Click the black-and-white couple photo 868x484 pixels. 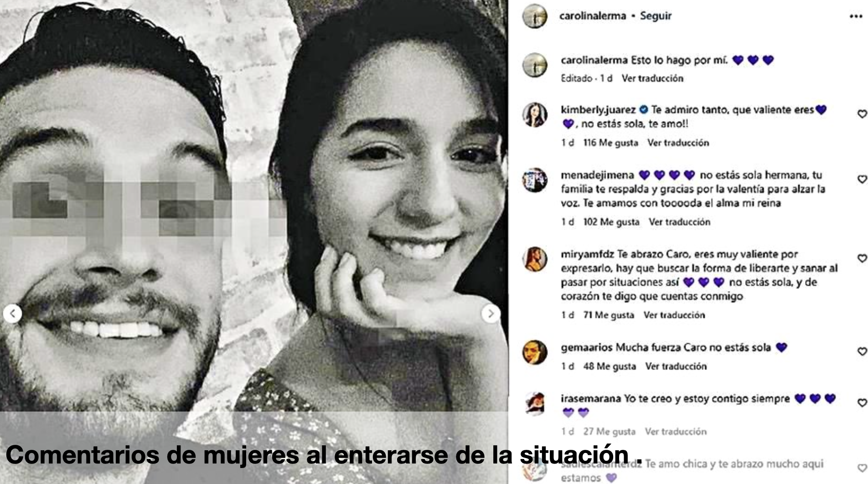[254, 205]
